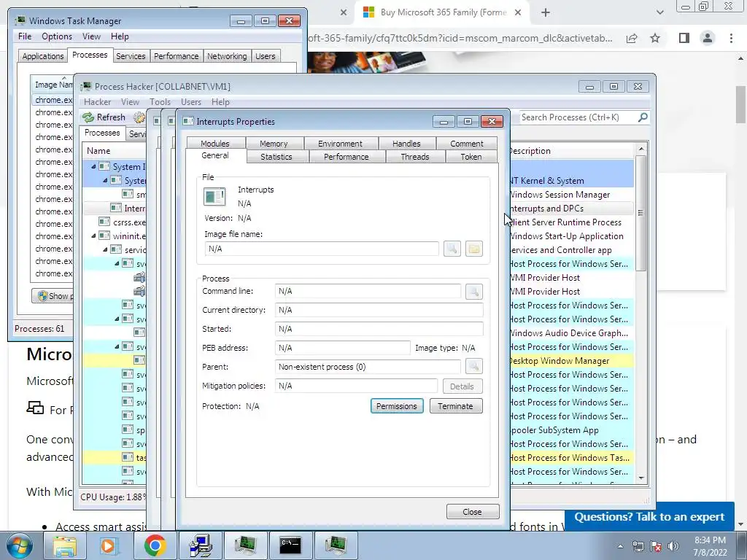Click the clock showing 8:34 PM
Viewport: 747px width, 560px height.
coord(710,540)
